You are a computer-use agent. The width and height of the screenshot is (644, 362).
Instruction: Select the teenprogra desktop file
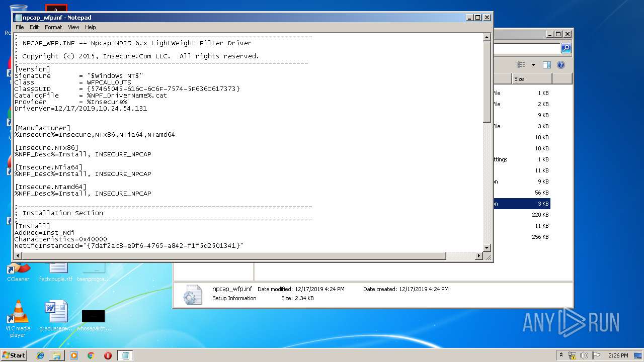tap(94, 272)
